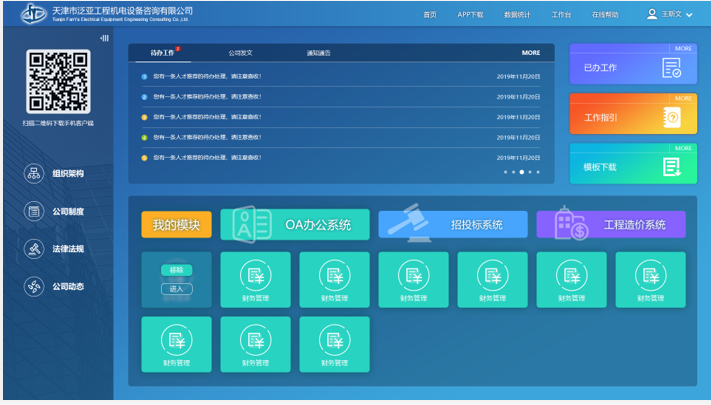Open the 已办工作 card
The height and width of the screenshot is (405, 711).
coord(632,67)
